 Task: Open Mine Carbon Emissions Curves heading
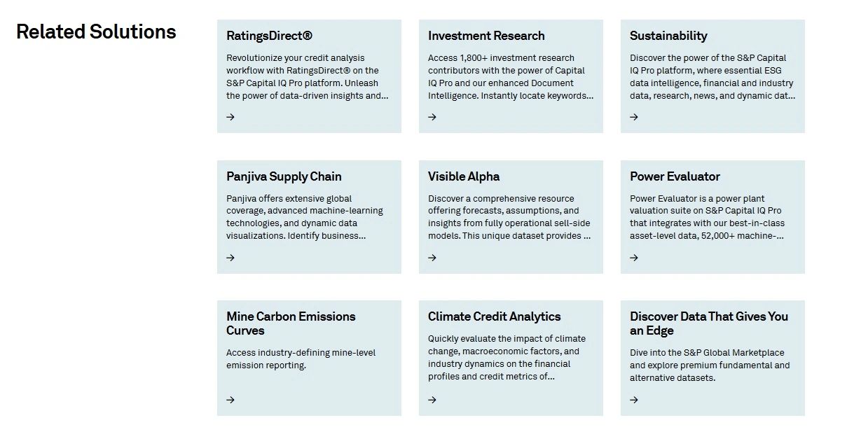tap(291, 323)
